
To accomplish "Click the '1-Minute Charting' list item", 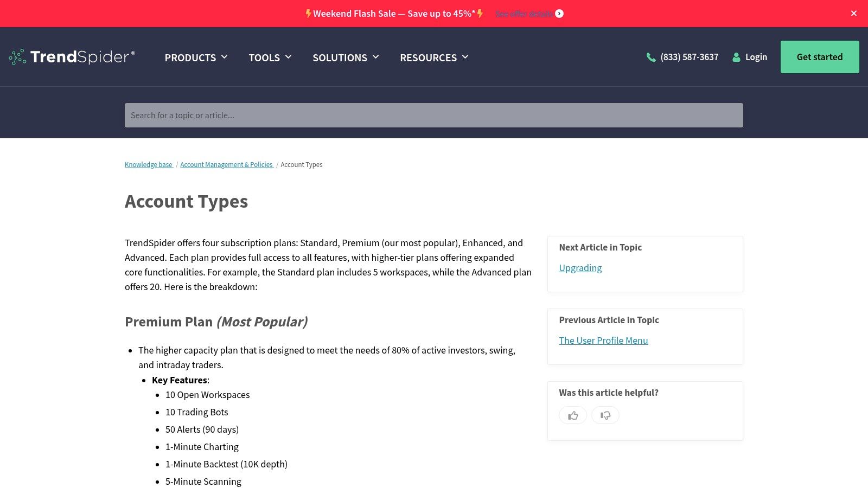I will coord(202,447).
